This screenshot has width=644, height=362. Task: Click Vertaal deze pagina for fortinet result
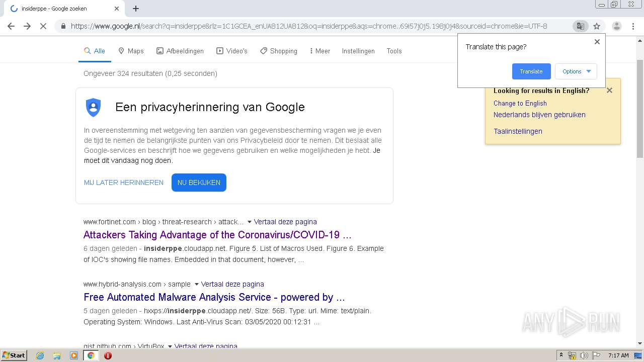(285, 222)
